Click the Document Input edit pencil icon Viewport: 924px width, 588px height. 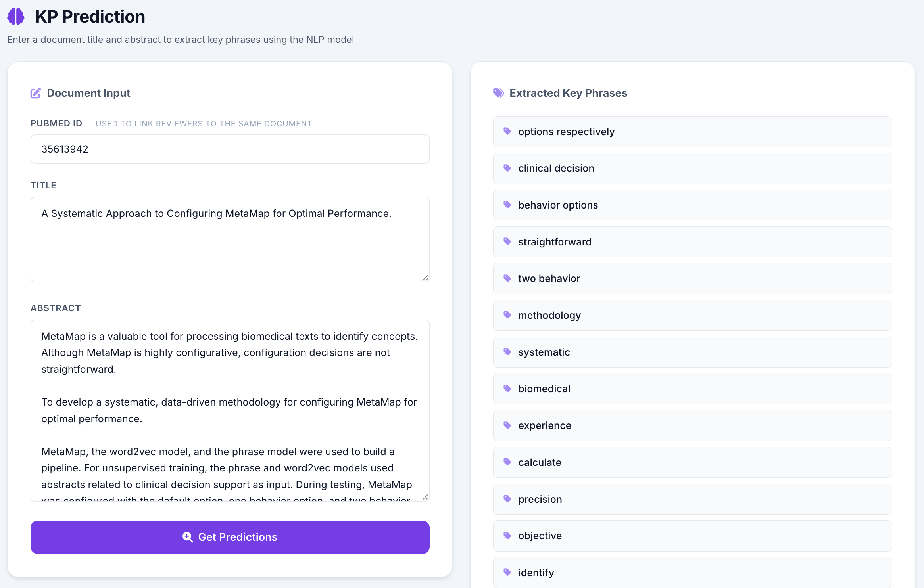pos(36,93)
